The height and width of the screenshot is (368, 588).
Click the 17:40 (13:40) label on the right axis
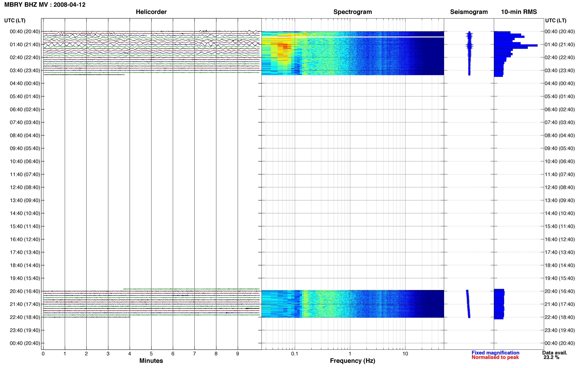pyautogui.click(x=560, y=252)
